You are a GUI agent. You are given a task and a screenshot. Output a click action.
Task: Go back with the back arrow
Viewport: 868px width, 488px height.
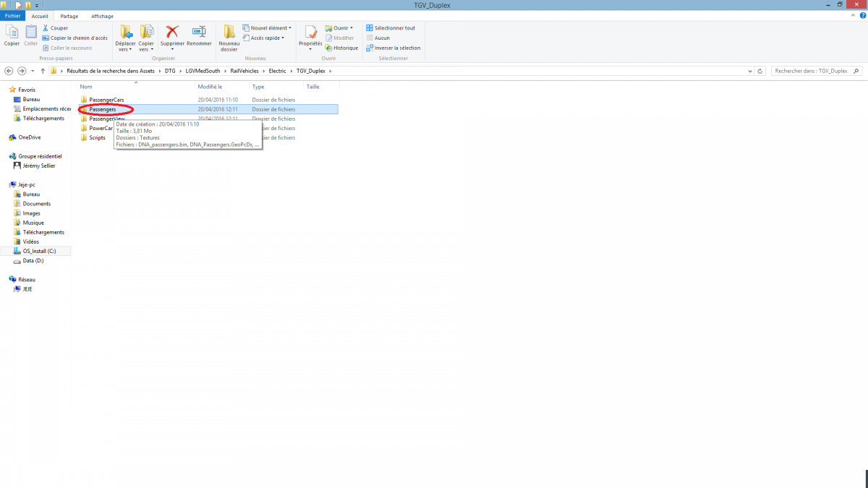(9, 71)
